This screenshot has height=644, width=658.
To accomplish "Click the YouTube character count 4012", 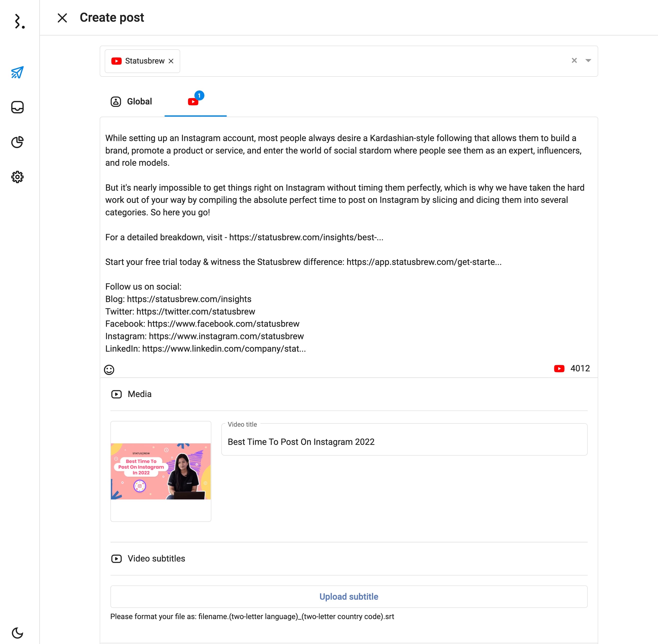I will point(580,368).
